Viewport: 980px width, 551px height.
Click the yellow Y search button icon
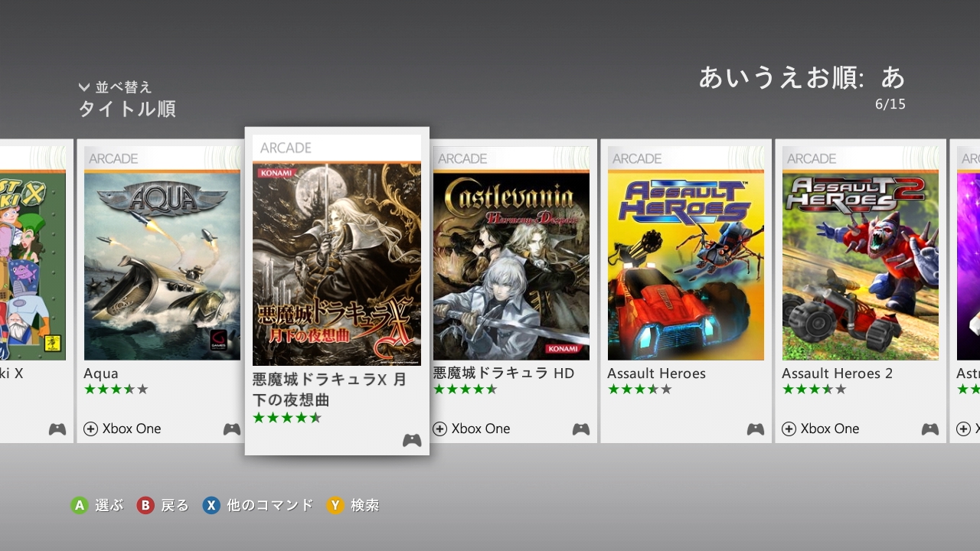(x=335, y=505)
